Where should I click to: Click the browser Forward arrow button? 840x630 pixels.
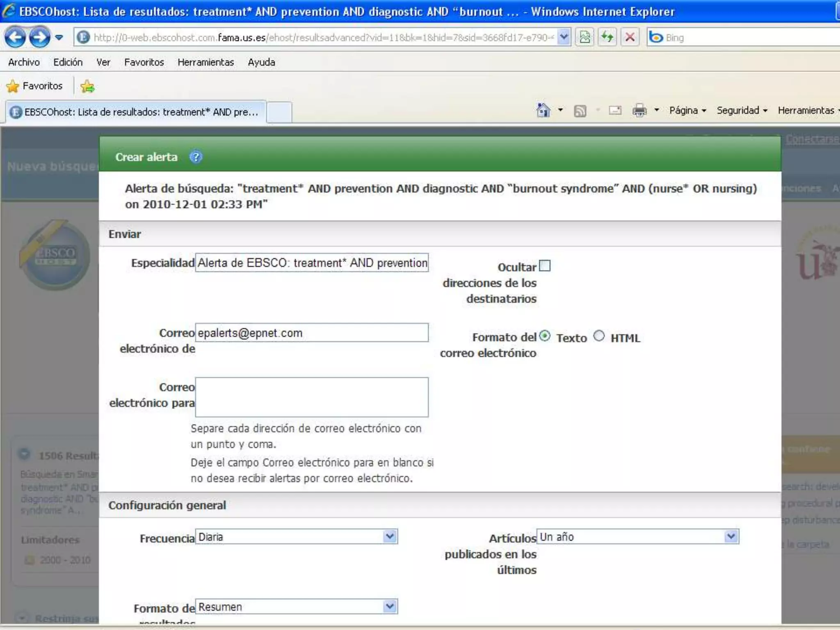pyautogui.click(x=39, y=37)
